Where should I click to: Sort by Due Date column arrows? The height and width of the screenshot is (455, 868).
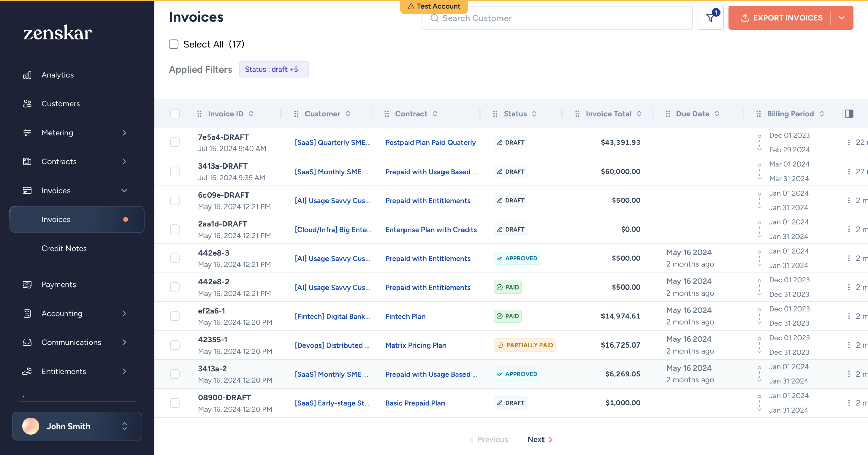point(717,114)
